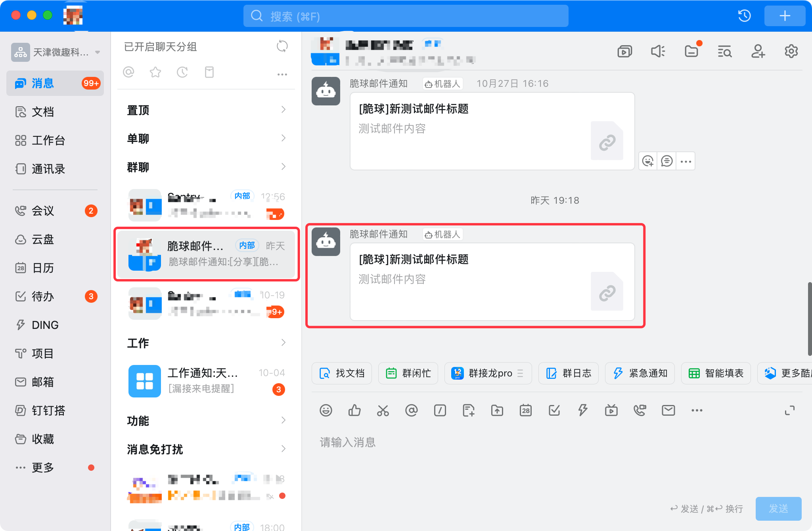Image resolution: width=812 pixels, height=531 pixels.
Task: Expand the 工作 group
Action: [x=206, y=343]
